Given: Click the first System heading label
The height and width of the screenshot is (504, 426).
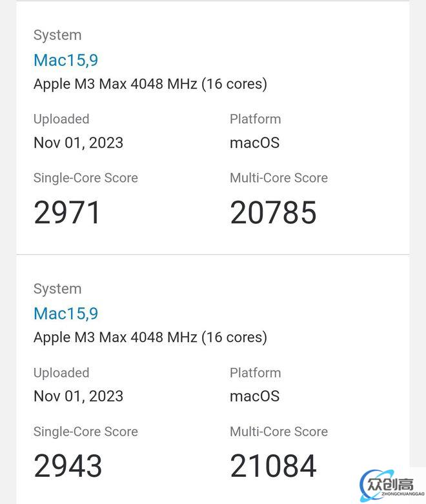Looking at the screenshot, I should [x=57, y=35].
